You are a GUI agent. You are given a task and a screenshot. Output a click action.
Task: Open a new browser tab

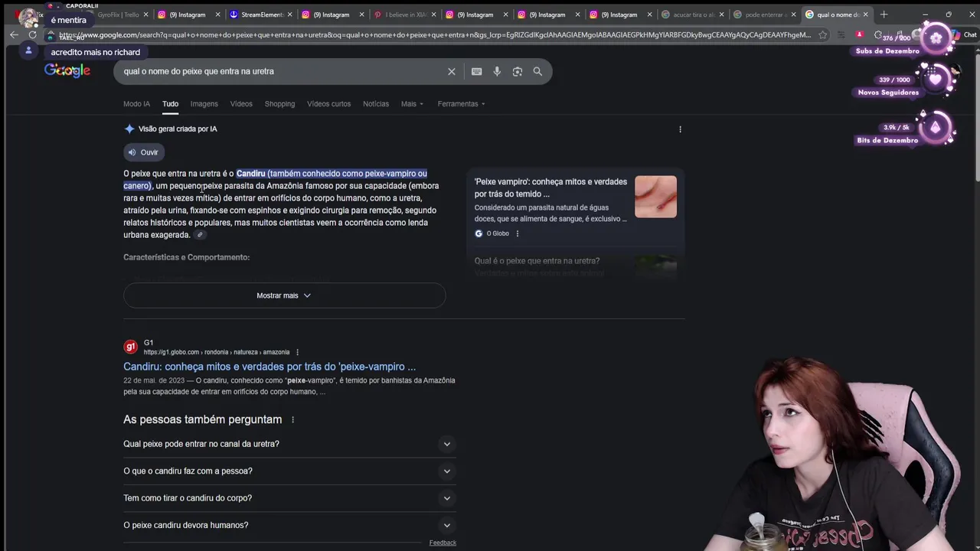[884, 14]
